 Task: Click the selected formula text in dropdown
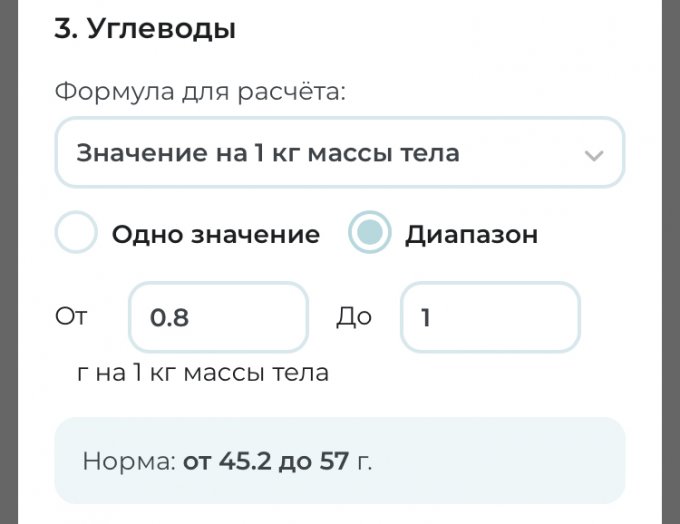pyautogui.click(x=267, y=153)
